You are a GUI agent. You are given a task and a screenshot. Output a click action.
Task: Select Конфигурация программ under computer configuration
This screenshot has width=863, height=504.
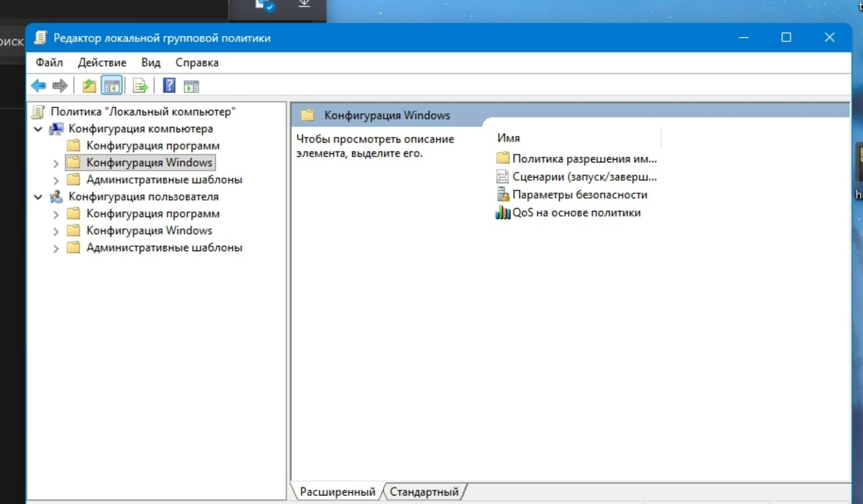click(153, 146)
